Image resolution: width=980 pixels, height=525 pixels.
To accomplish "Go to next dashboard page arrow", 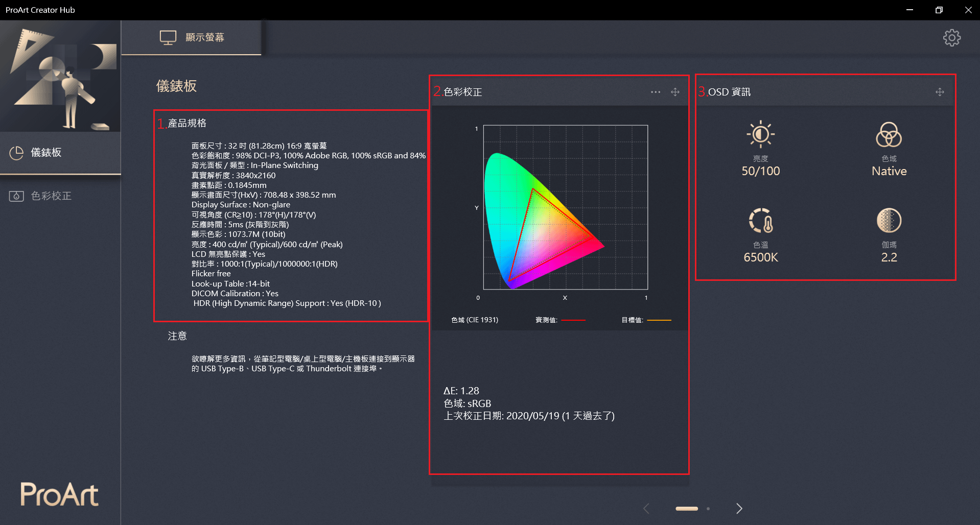I will 739,508.
